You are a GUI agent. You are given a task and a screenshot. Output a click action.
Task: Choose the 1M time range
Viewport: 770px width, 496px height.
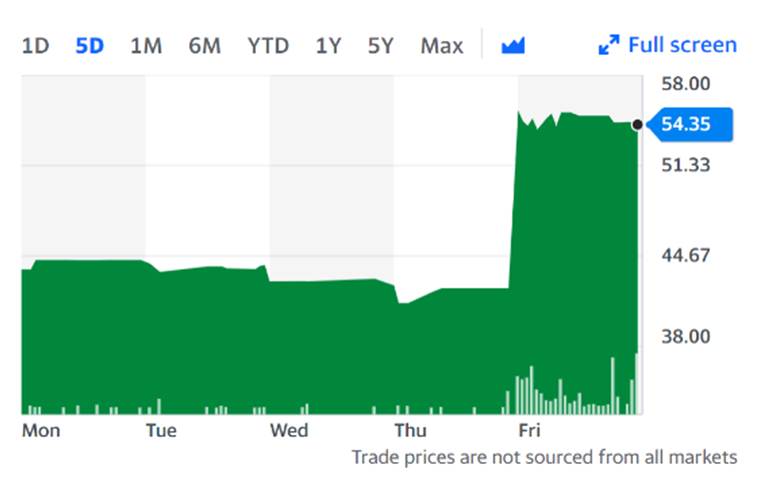(x=146, y=46)
